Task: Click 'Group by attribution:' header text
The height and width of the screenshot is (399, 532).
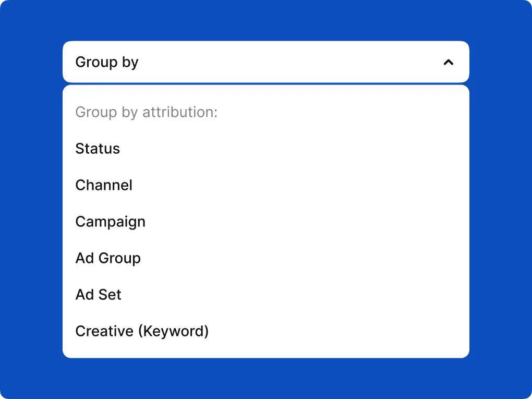Action: [x=146, y=112]
